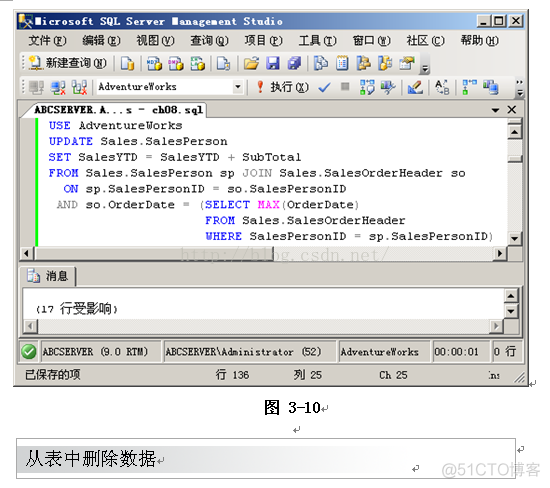Click the Database Engine Query icon
This screenshot has height=488, width=550.
(x=128, y=63)
